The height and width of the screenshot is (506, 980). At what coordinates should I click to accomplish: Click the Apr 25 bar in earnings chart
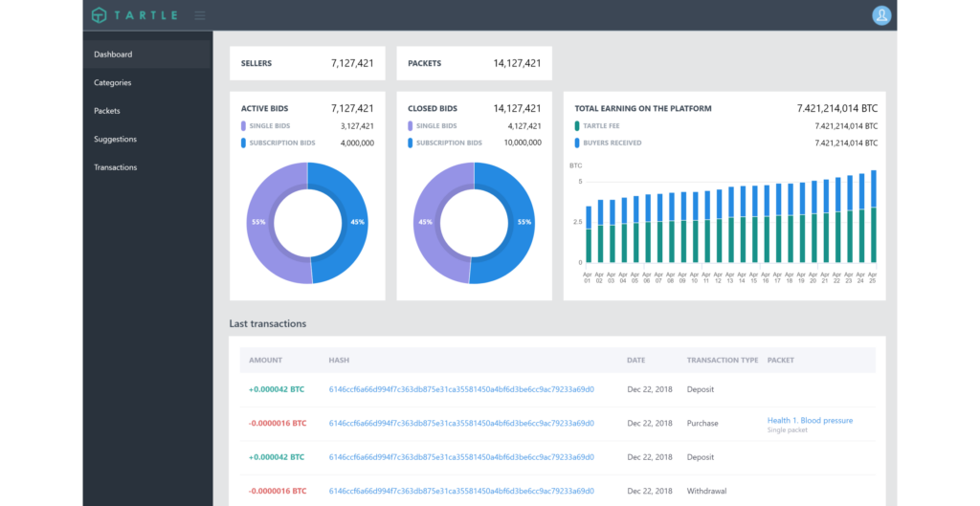tap(873, 216)
